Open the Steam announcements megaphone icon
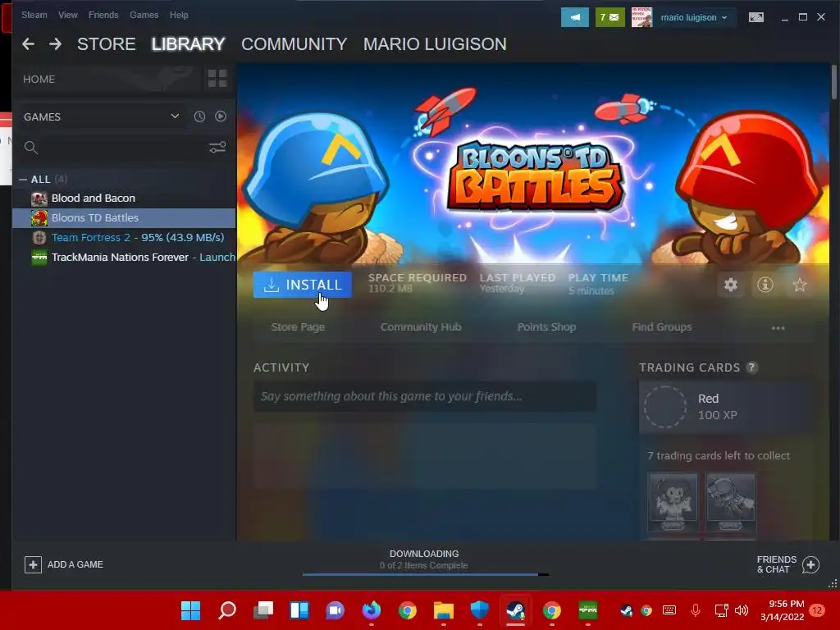Viewport: 840px width, 630px height. [x=575, y=17]
